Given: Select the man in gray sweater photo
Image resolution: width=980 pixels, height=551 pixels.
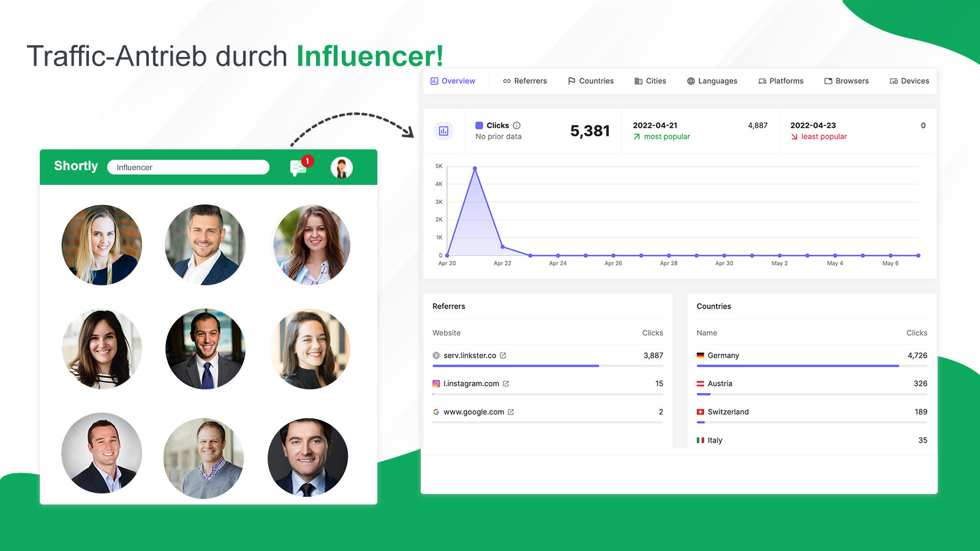Looking at the screenshot, I should [x=204, y=458].
